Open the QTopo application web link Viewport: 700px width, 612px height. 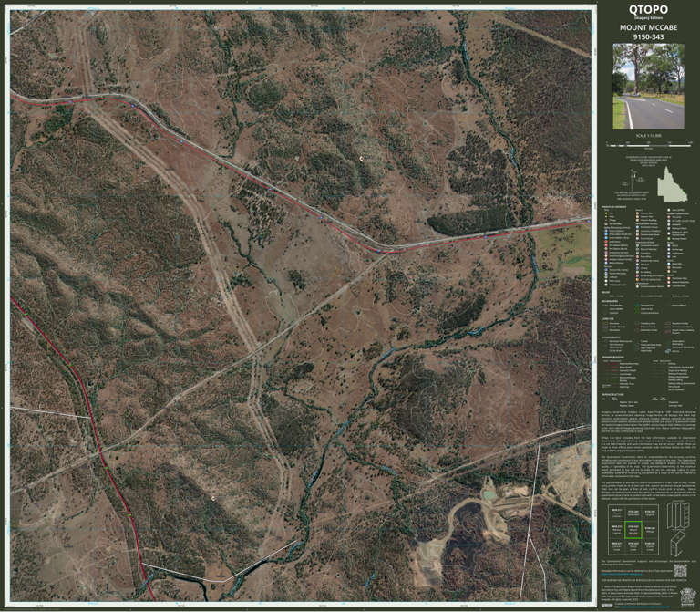622,574
